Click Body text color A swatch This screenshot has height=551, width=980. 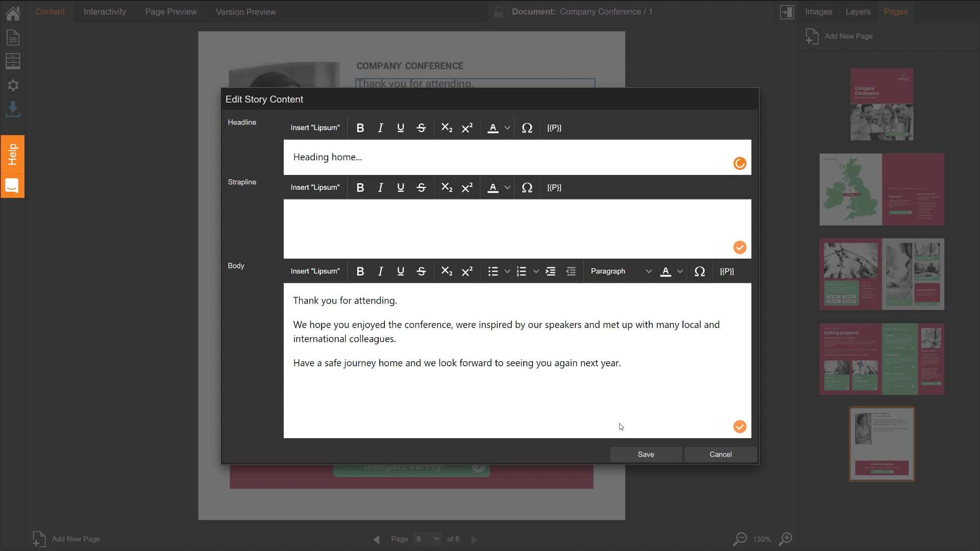click(665, 271)
